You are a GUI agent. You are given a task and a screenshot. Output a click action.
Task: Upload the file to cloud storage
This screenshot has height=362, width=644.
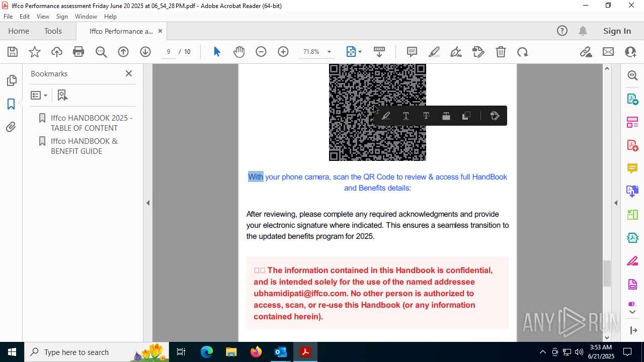pyautogui.click(x=57, y=52)
